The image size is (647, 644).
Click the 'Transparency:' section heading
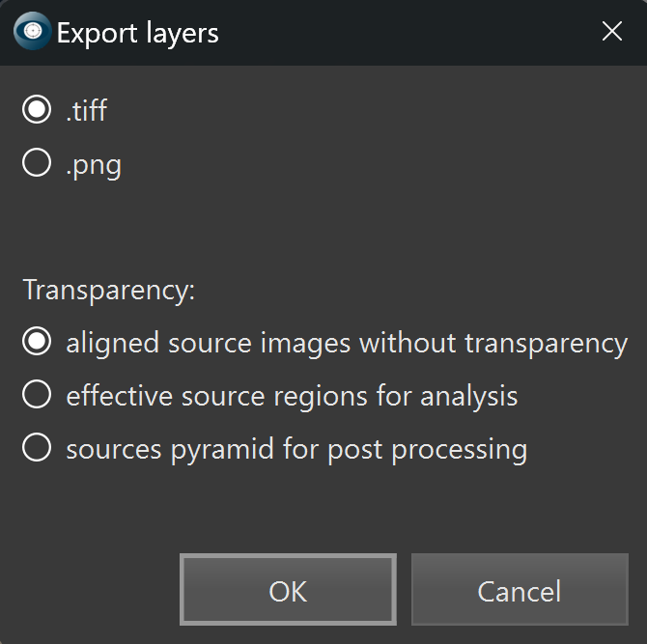(109, 290)
